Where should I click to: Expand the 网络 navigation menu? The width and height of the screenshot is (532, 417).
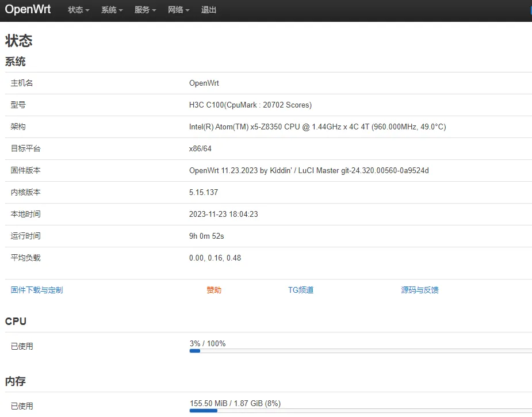click(178, 10)
